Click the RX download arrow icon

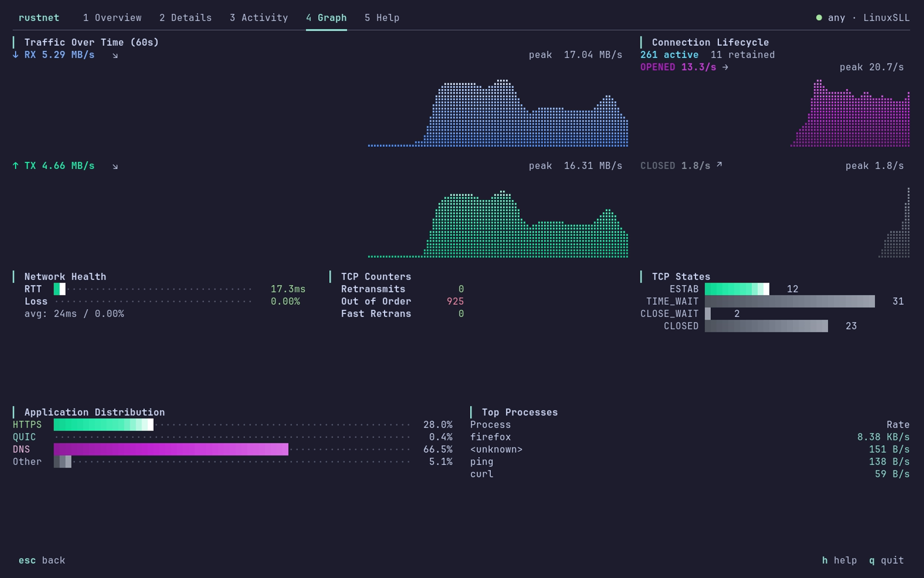16,55
